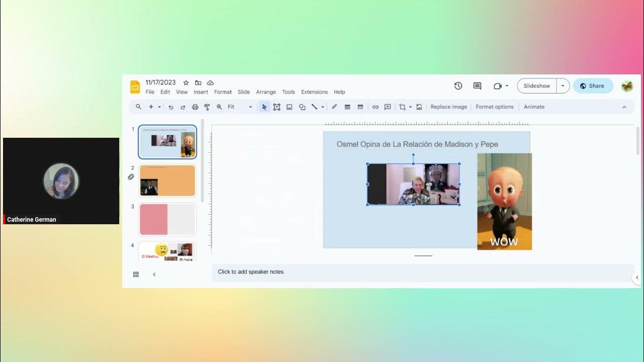Open Slideshow options dropdown arrow
Screen dimensions: 644x362
click(563, 86)
